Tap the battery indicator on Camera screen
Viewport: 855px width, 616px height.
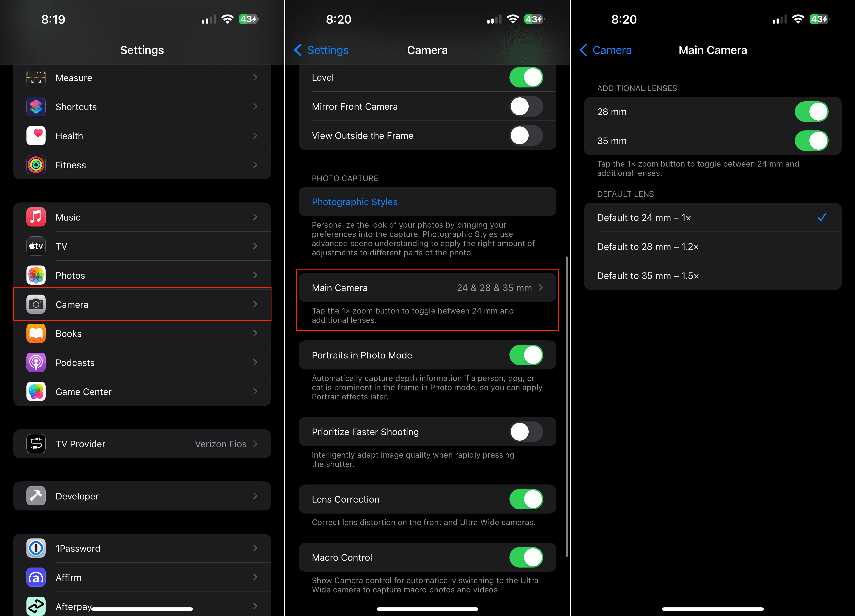(x=534, y=19)
